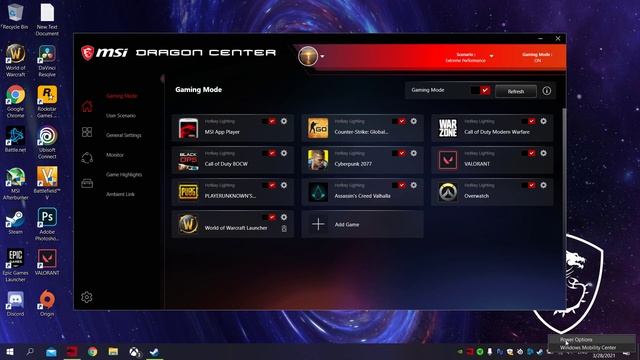
Task: Click the info icon beside Refresh
Action: (547, 91)
